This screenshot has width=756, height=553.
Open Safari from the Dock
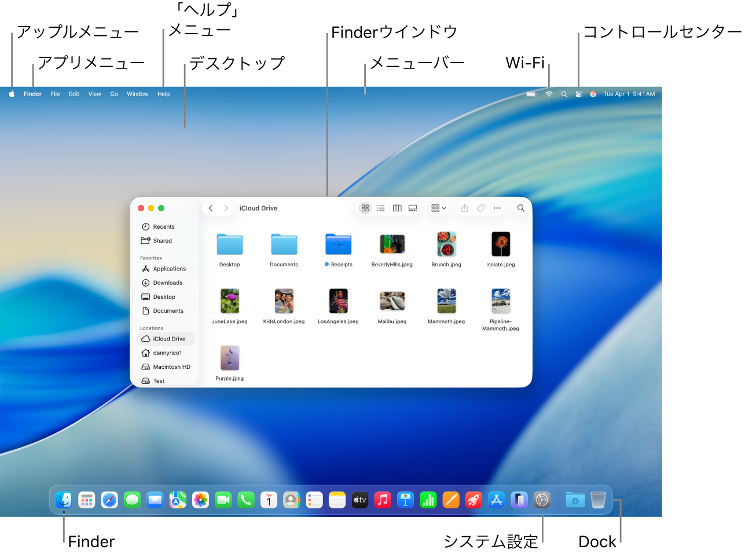tap(109, 499)
